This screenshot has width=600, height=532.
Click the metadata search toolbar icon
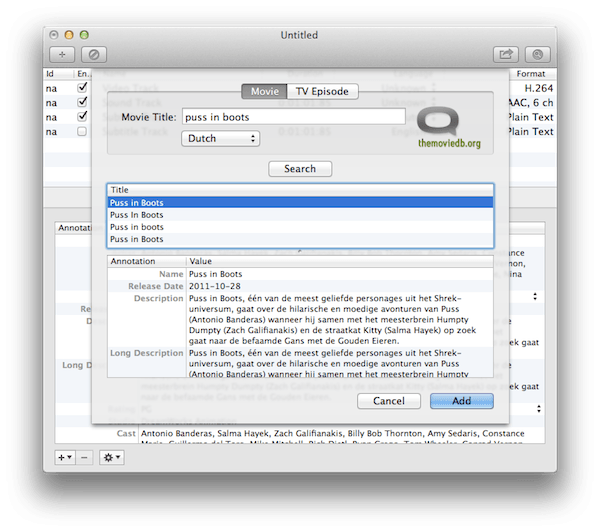pos(537,55)
